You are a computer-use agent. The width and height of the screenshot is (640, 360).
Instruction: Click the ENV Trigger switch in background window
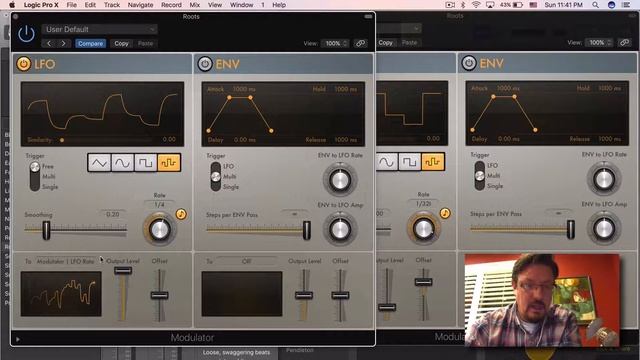point(480,176)
